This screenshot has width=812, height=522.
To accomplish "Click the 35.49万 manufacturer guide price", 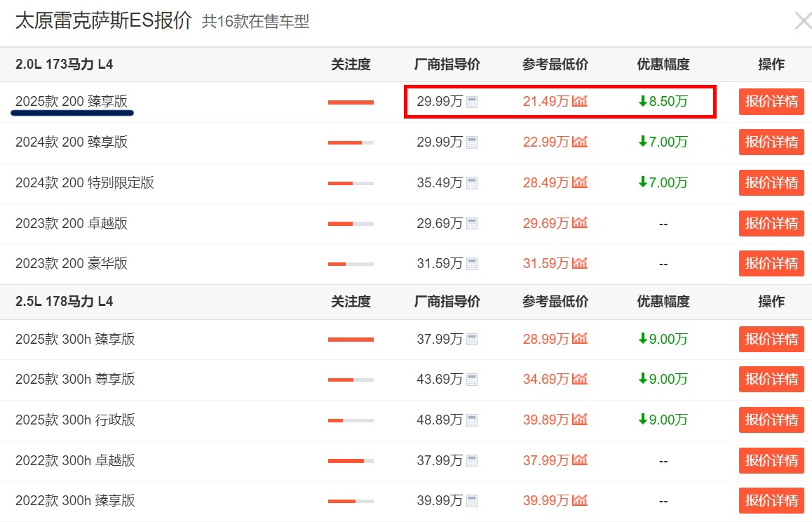I will pyautogui.click(x=440, y=182).
